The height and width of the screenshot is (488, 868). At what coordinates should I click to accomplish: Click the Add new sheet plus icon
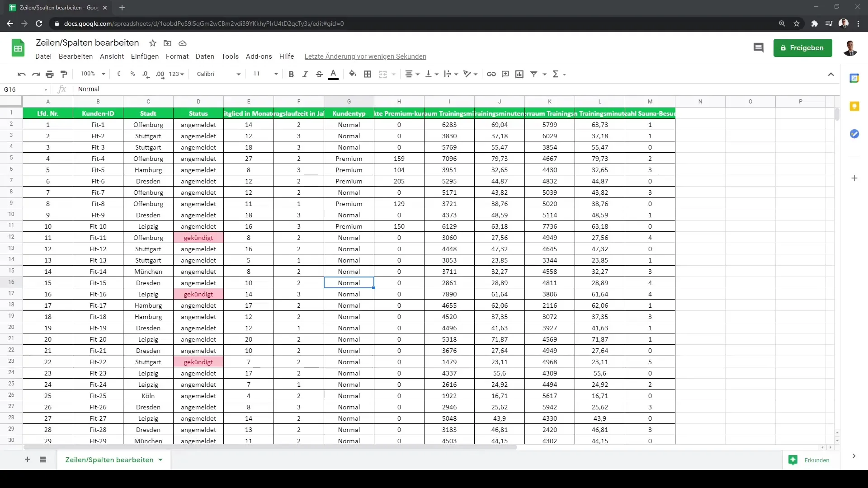click(x=28, y=460)
